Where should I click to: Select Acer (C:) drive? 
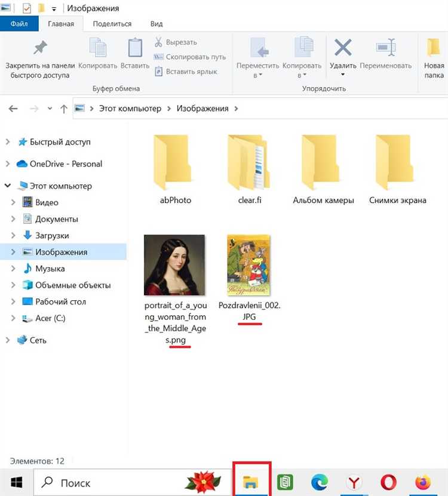(x=50, y=318)
